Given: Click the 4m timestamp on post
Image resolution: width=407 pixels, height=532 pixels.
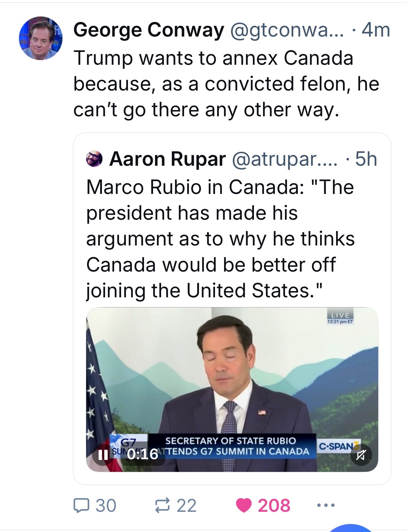Looking at the screenshot, I should point(376,30).
